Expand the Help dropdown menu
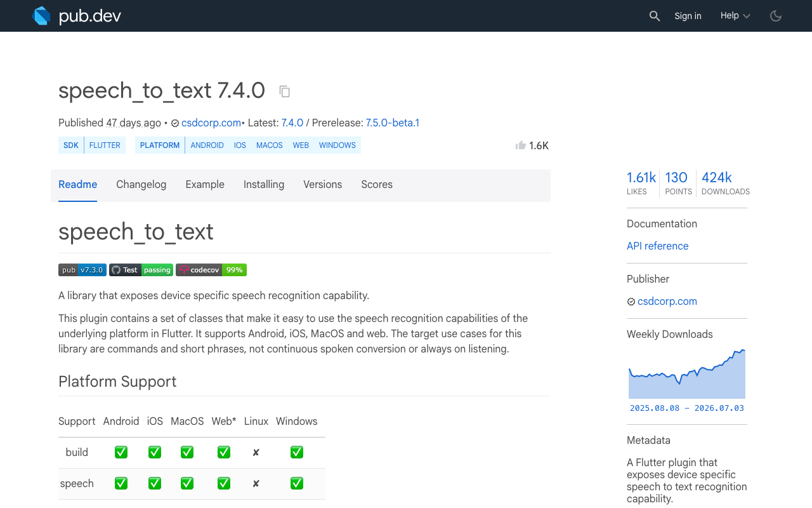The width and height of the screenshot is (812, 508). click(735, 16)
